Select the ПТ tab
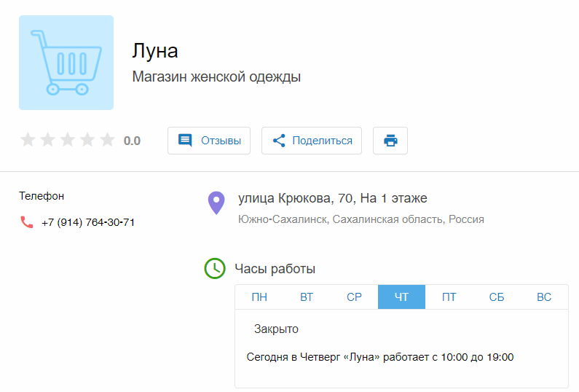This screenshot has height=392, width=579. click(x=449, y=297)
